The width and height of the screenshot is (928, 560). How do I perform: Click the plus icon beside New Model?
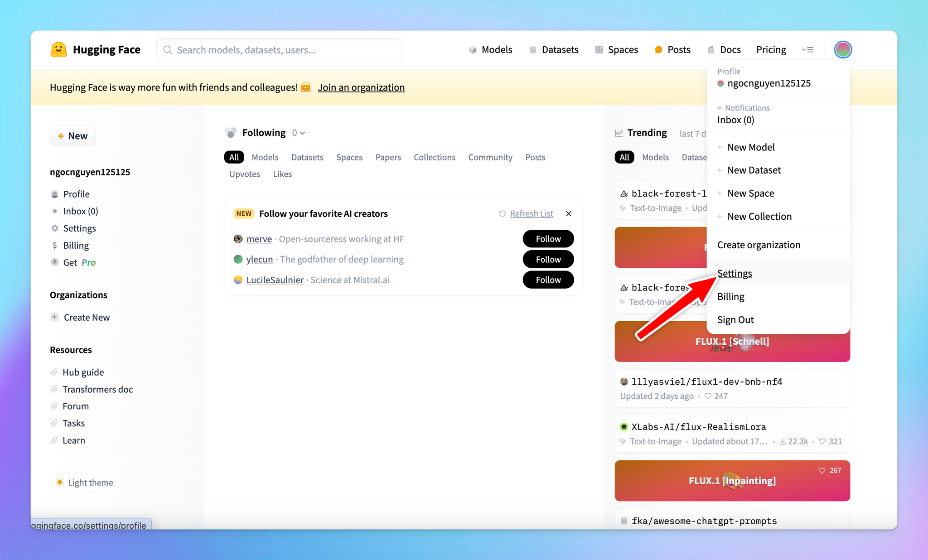[x=720, y=147]
